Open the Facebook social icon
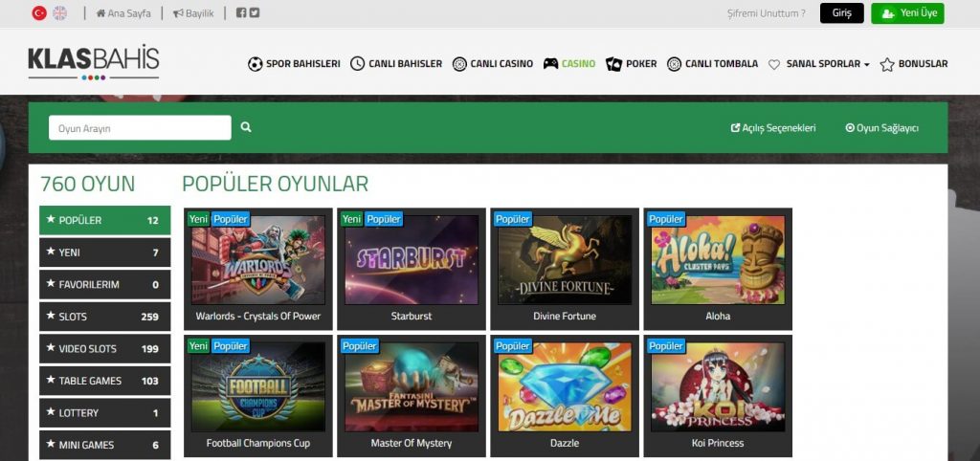980x461 pixels. pyautogui.click(x=241, y=12)
